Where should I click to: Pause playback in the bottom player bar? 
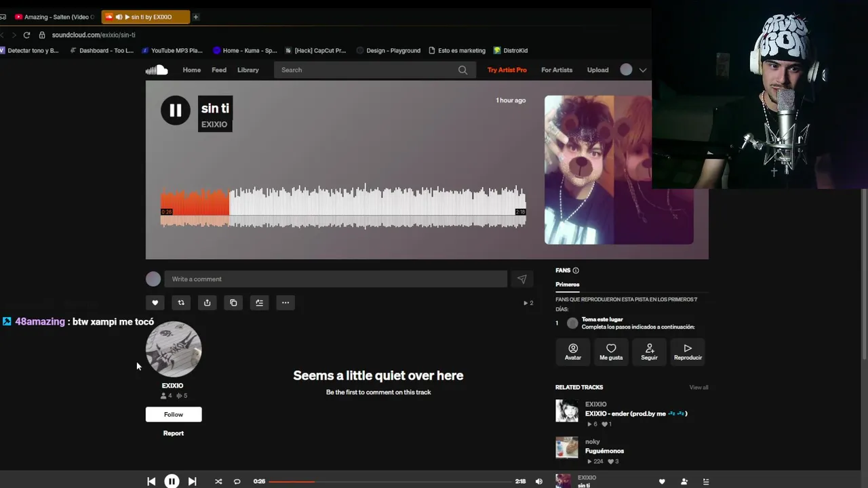point(172,481)
